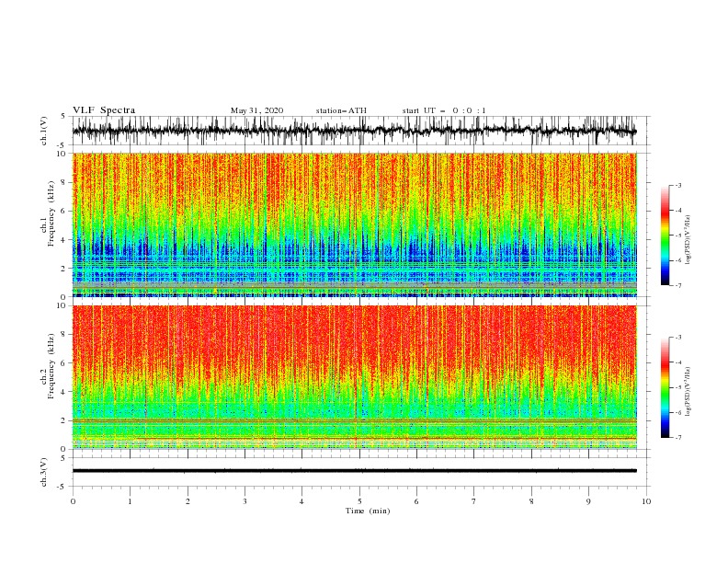Click the ch.1 PSD color scale bar
Viewport: 728px width, 563px height.
tap(665, 236)
